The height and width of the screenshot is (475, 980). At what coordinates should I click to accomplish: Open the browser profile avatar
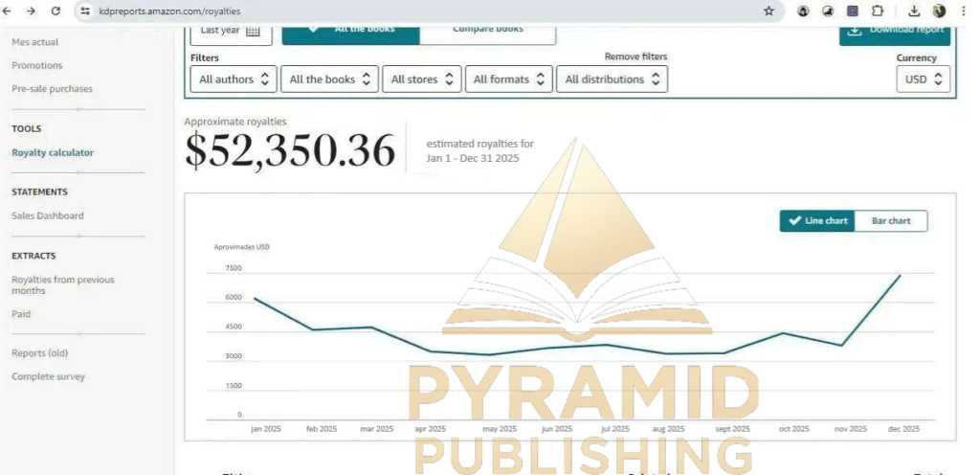point(939,11)
